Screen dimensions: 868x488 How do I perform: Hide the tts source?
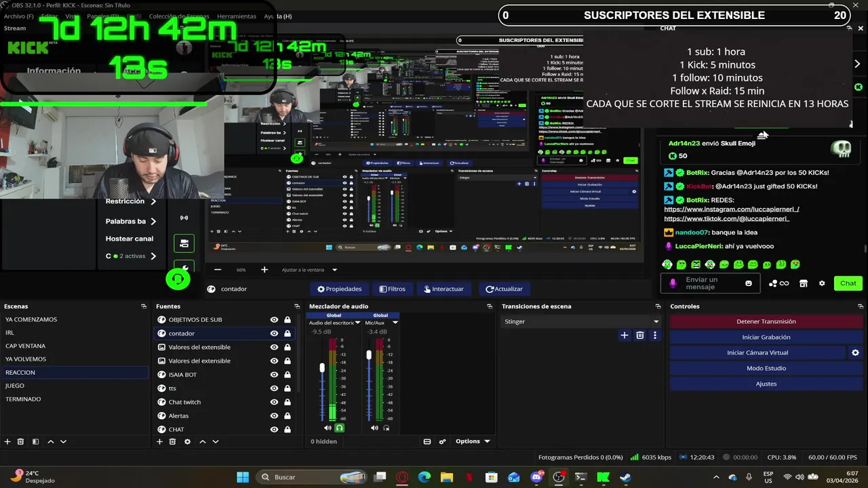[x=274, y=388]
